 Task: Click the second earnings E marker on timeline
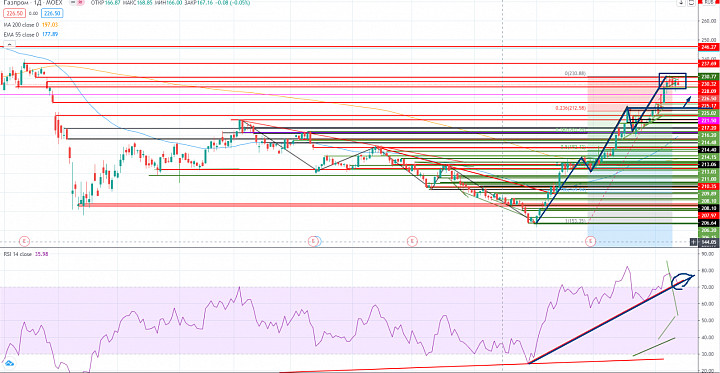coord(314,240)
